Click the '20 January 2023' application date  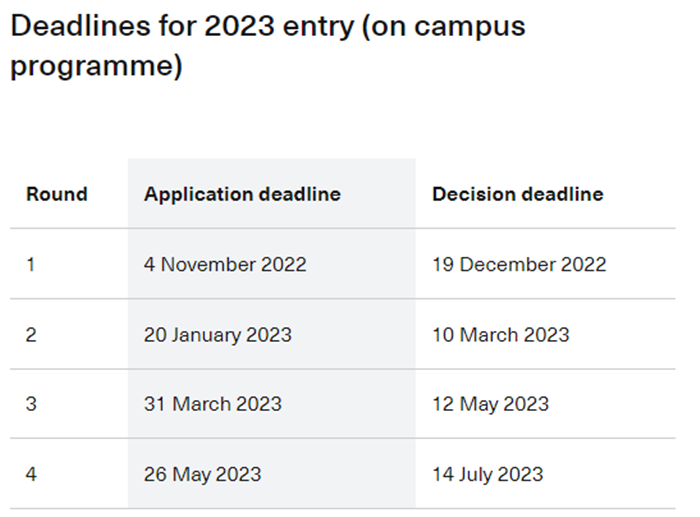(x=217, y=335)
